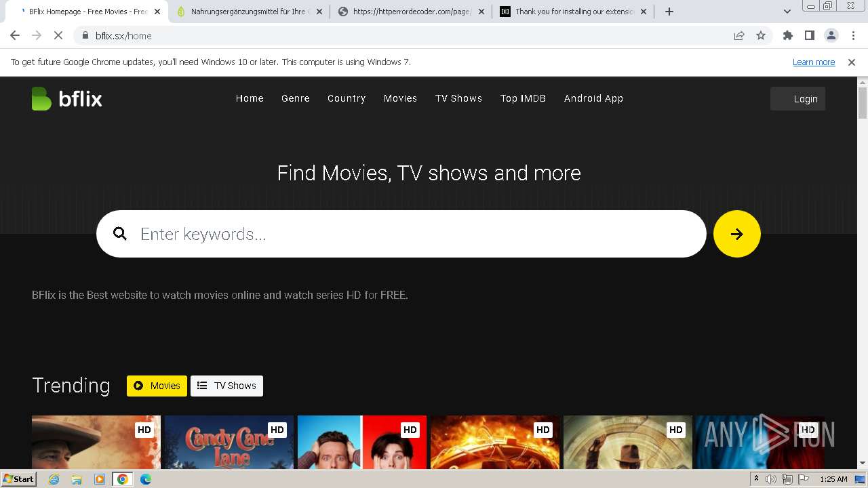Go to TV Shows page in navbar
The height and width of the screenshot is (488, 868).
click(x=458, y=98)
